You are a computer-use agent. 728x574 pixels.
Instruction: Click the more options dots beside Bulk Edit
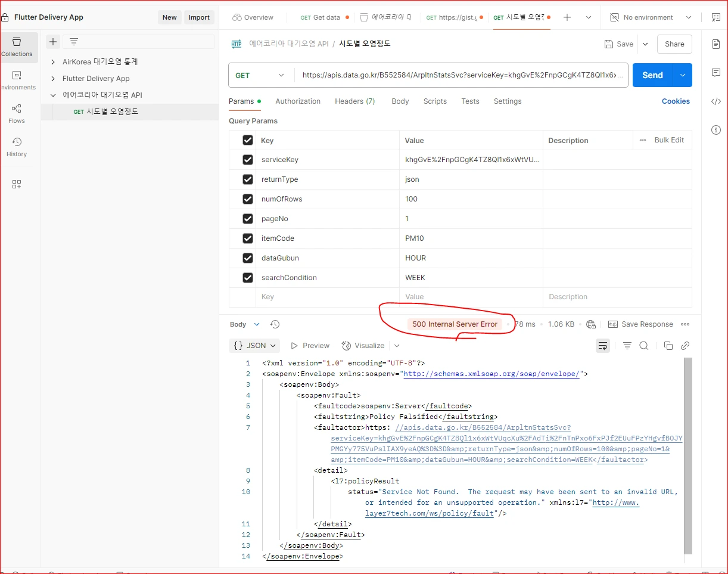[643, 140]
